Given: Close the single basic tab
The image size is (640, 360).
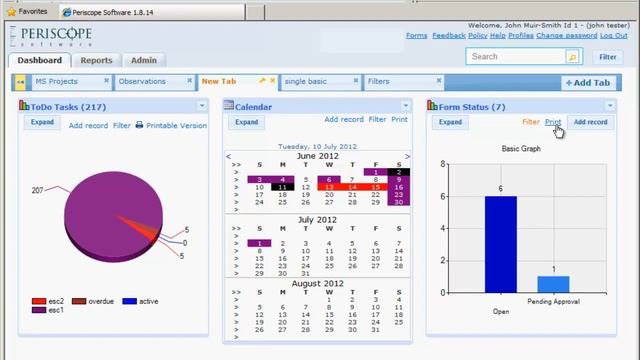Looking at the screenshot, I should click(356, 80).
